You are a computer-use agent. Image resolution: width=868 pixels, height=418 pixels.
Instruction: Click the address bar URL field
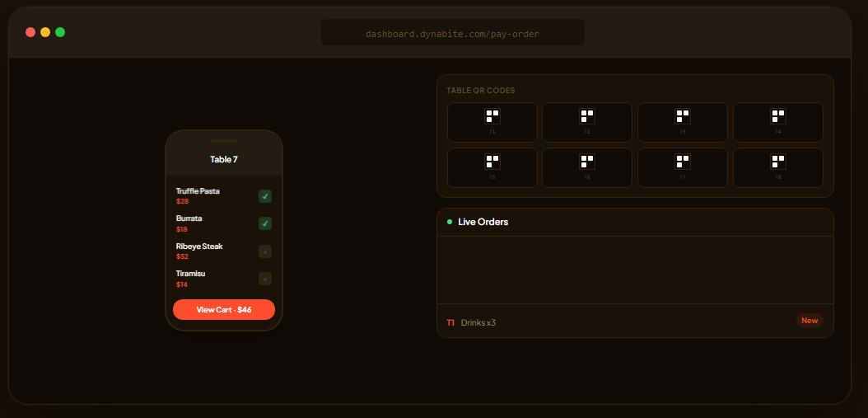453,32
